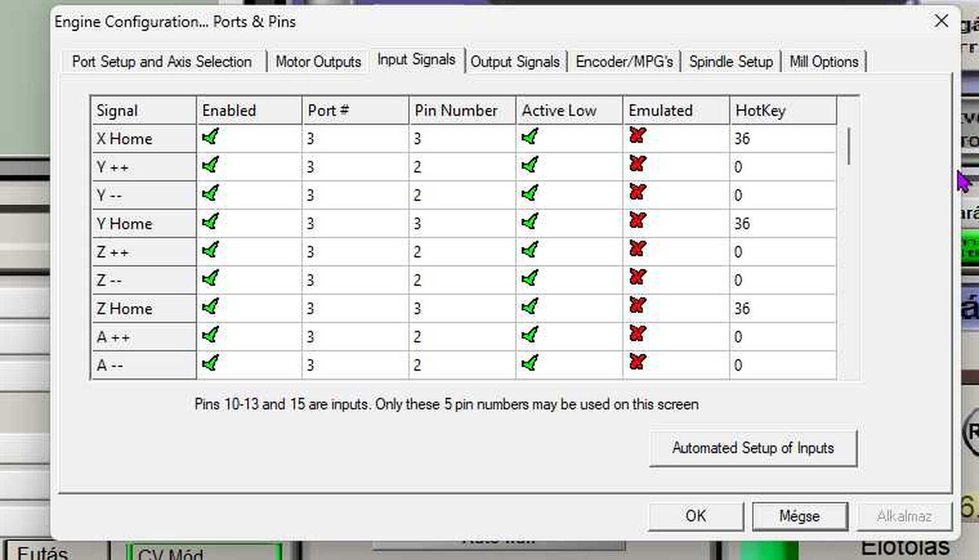Image resolution: width=979 pixels, height=560 pixels.
Task: Toggle Enabled state for A -- signal
Action: [211, 364]
